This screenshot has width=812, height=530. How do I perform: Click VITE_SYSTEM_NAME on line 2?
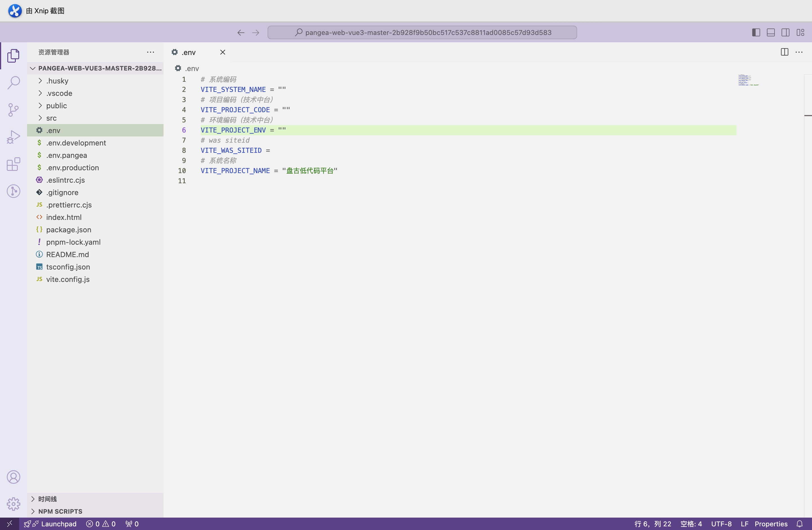[233, 89]
